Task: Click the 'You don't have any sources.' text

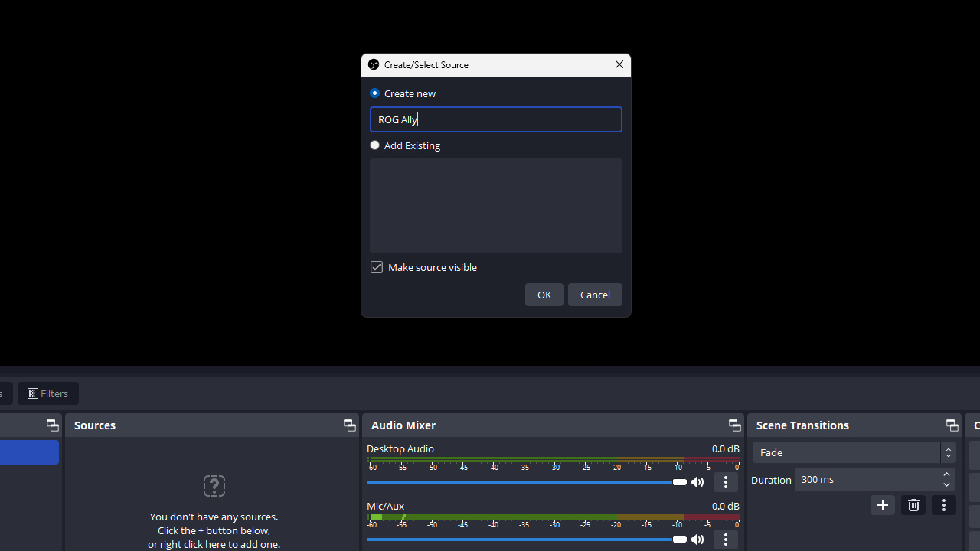Action: pos(214,517)
